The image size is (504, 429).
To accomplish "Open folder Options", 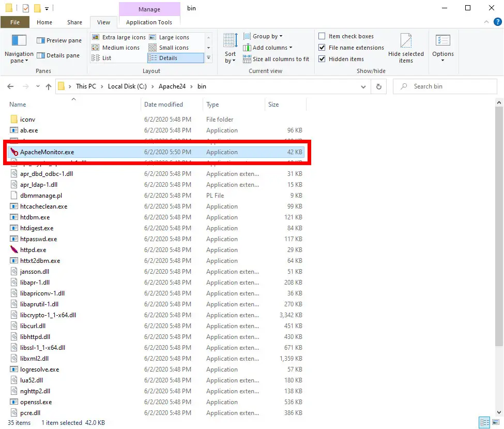I will (443, 49).
